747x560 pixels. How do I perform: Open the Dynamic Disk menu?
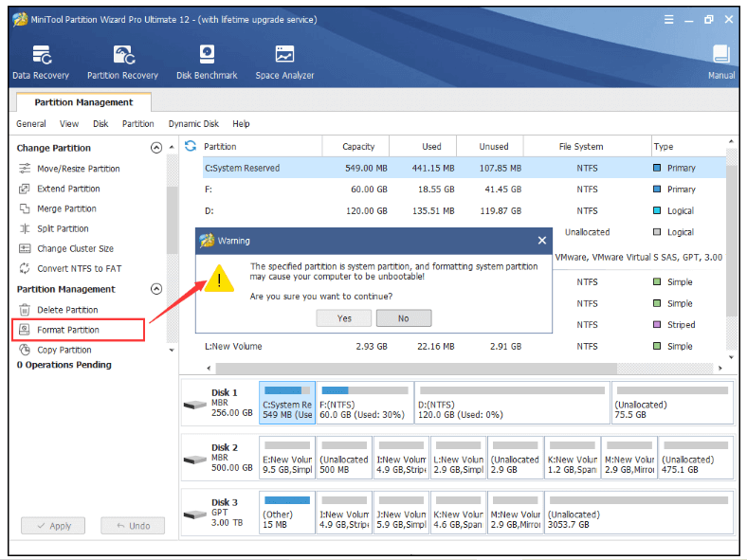tap(193, 124)
